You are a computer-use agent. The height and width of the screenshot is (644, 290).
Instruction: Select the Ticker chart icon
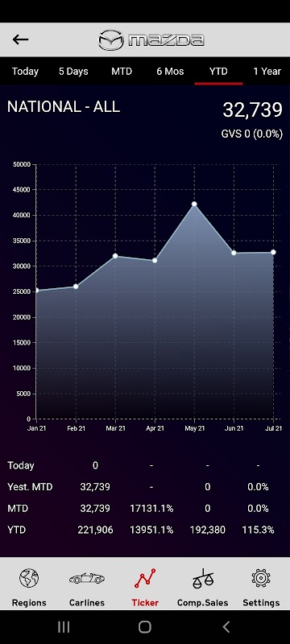[x=145, y=579]
